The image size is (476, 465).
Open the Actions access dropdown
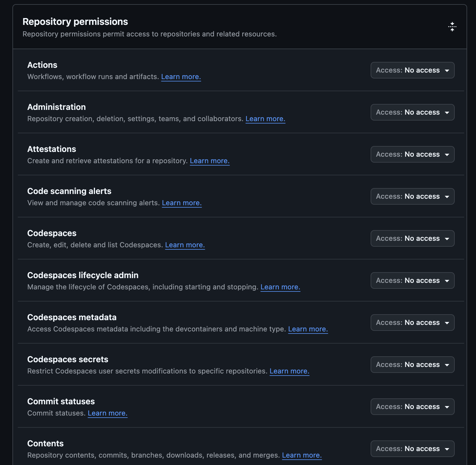click(x=412, y=70)
